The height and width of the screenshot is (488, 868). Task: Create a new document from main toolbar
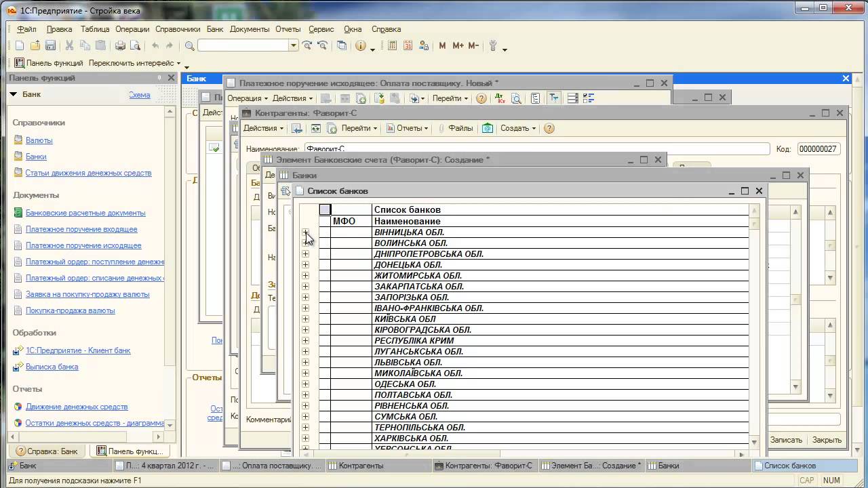pyautogui.click(x=19, y=45)
